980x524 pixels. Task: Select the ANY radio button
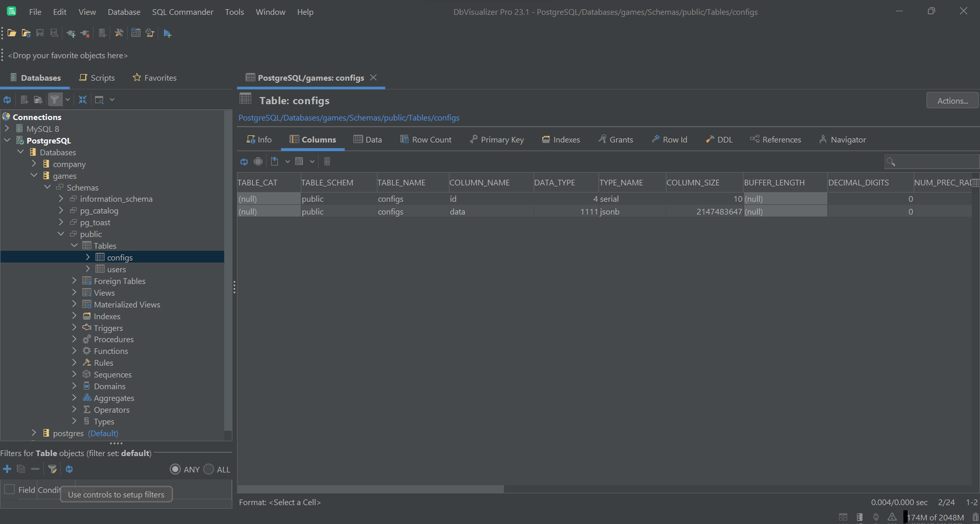tap(175, 469)
